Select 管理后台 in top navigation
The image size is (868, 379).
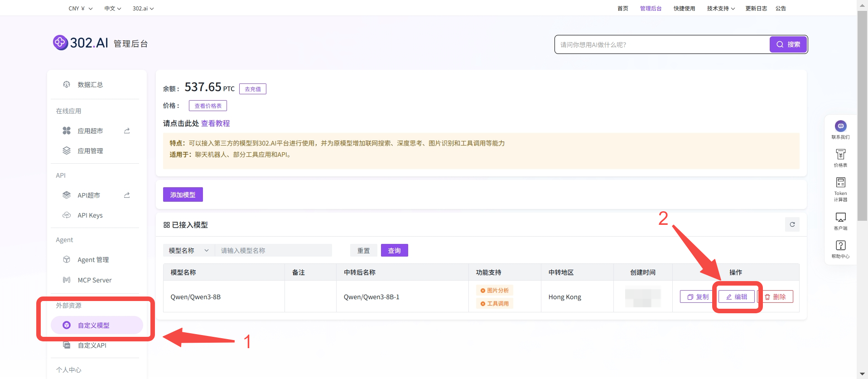click(x=651, y=8)
